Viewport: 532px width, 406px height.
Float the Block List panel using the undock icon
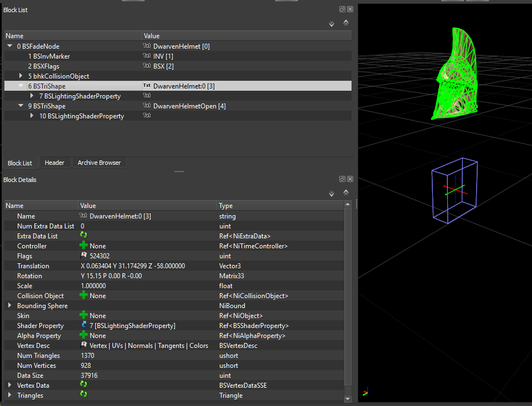pos(342,9)
